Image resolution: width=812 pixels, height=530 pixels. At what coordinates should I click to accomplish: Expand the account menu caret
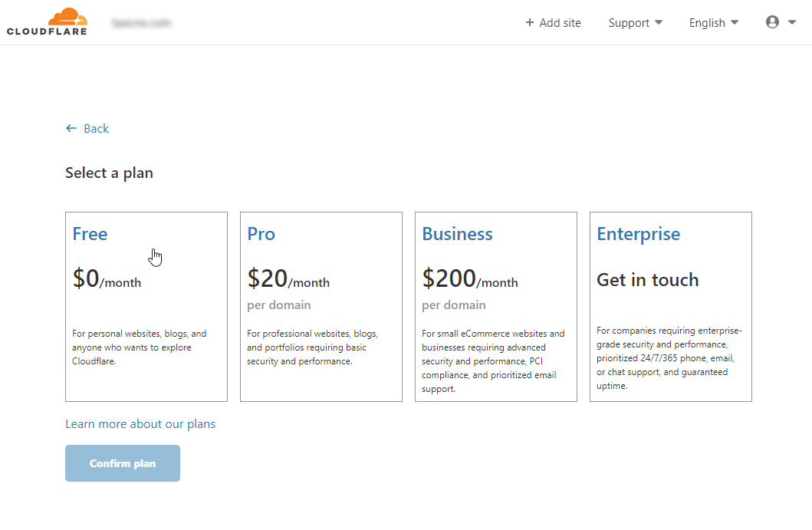coord(792,22)
